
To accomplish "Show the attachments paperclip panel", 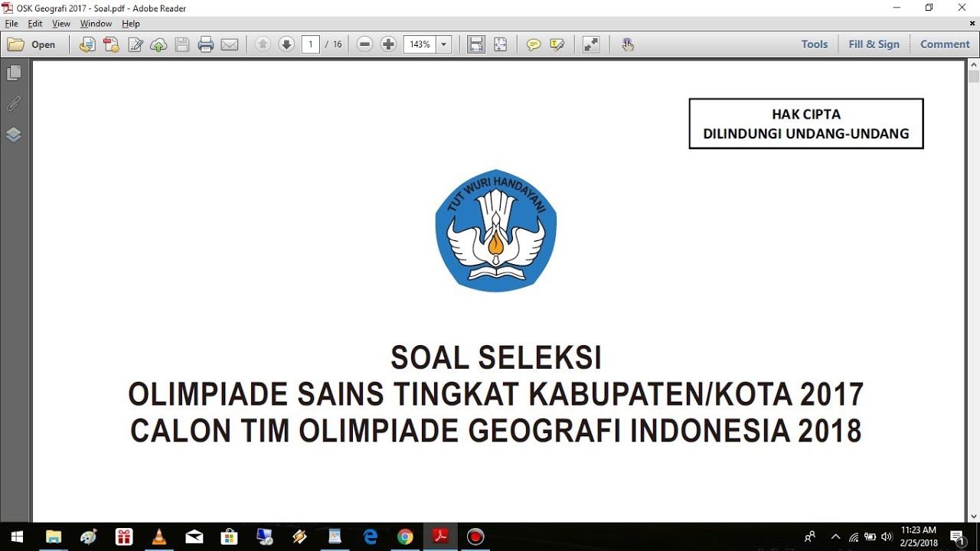I will click(x=13, y=103).
